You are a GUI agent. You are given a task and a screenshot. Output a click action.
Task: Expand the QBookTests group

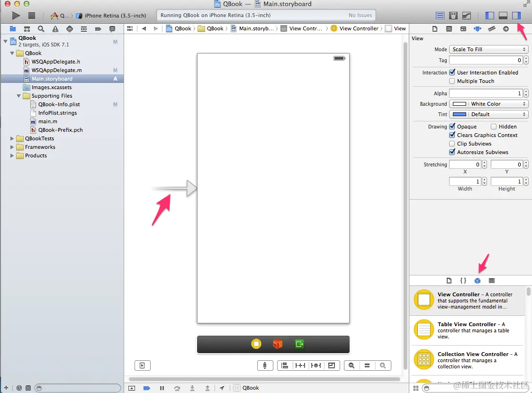12,138
